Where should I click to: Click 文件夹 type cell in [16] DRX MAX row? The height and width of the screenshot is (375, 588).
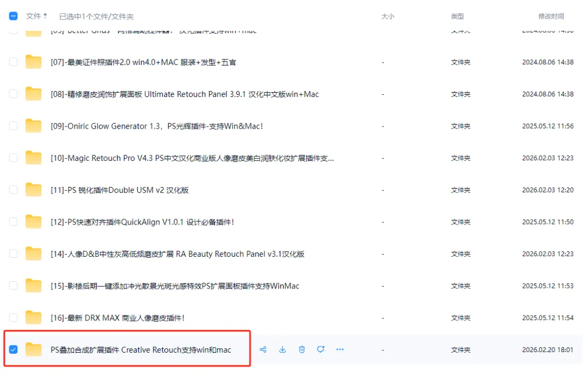[461, 318]
